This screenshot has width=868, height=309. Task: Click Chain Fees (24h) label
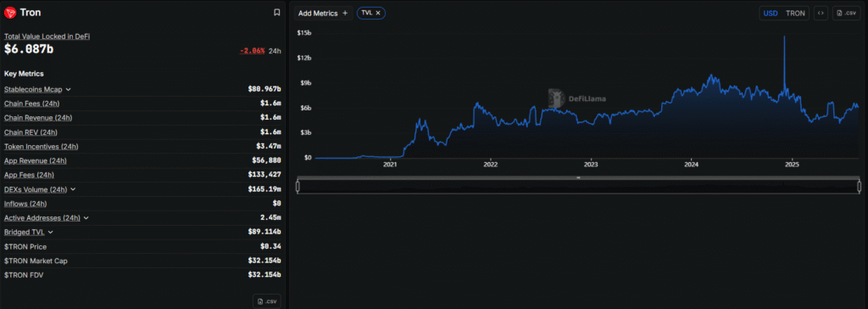click(31, 104)
